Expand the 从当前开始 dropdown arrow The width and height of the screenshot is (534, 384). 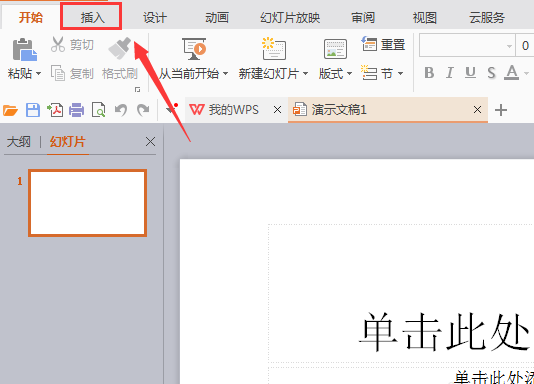[225, 74]
